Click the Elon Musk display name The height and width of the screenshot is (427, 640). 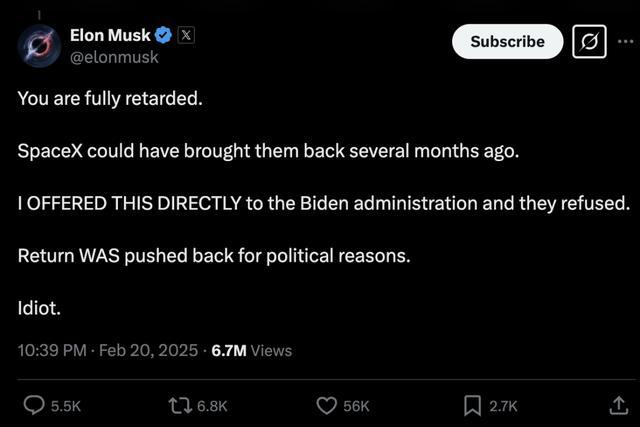pyautogui.click(x=110, y=36)
